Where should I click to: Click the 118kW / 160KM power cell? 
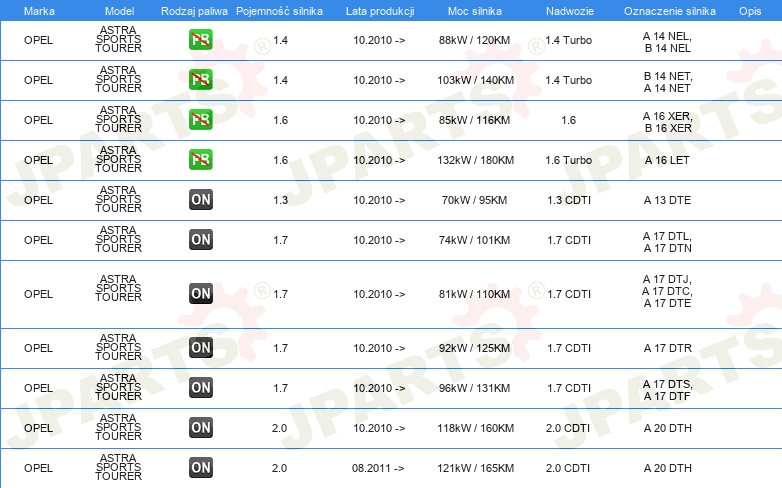coord(475,428)
